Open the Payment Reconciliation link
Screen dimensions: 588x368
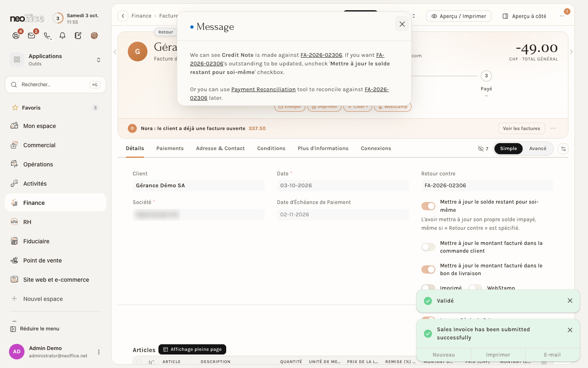coord(263,89)
